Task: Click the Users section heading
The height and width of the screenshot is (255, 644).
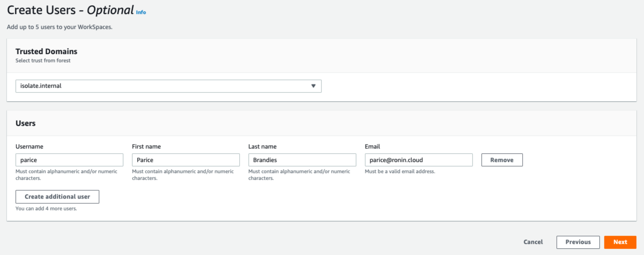Action: pos(26,123)
